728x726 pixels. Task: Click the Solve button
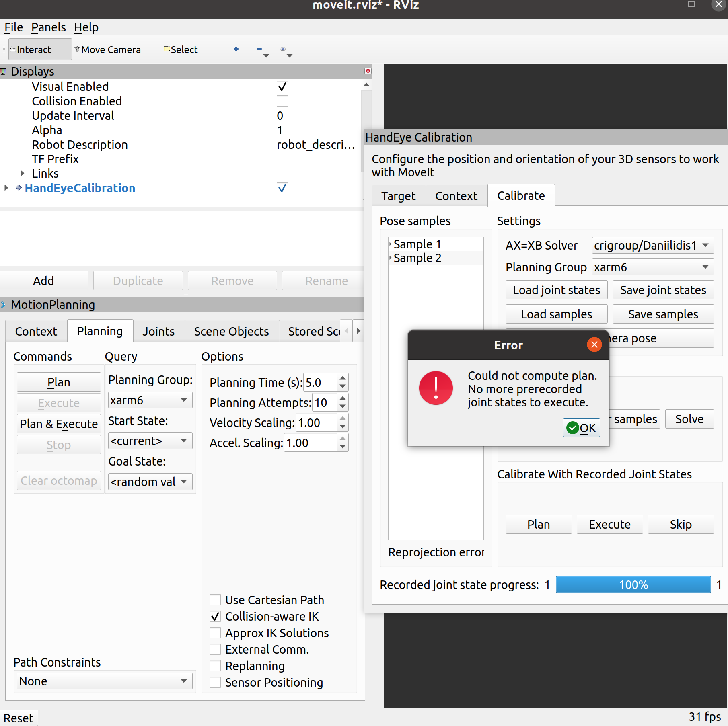[x=689, y=419]
